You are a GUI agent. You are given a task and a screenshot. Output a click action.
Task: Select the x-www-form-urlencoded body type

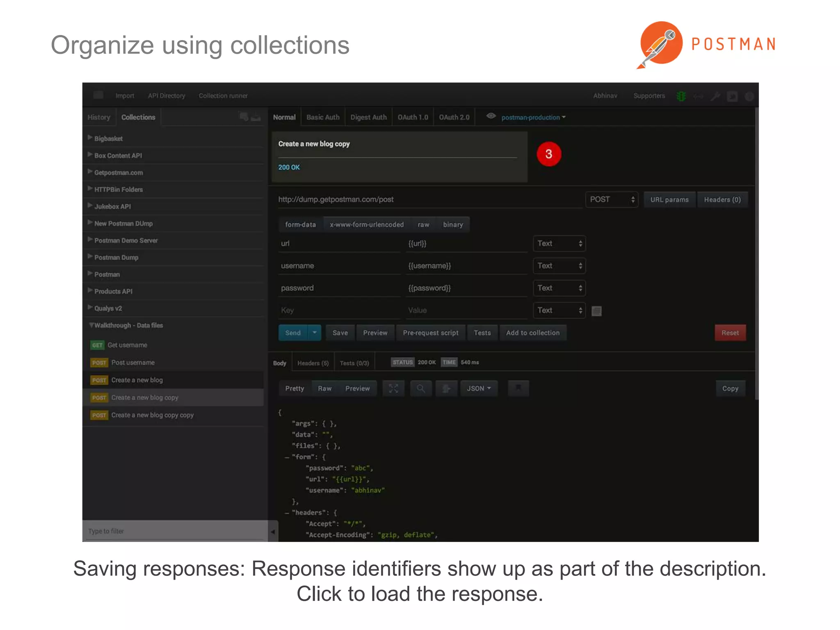[x=367, y=225]
